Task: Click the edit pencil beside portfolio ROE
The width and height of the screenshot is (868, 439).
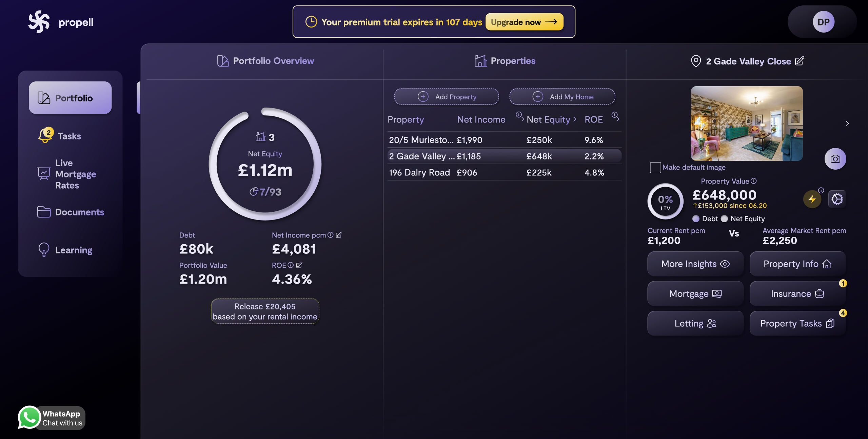Action: click(299, 265)
